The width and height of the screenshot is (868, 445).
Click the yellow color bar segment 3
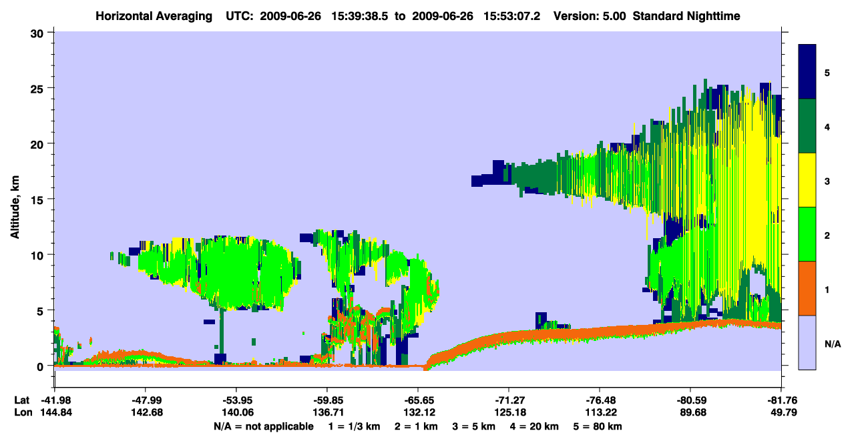(x=807, y=180)
